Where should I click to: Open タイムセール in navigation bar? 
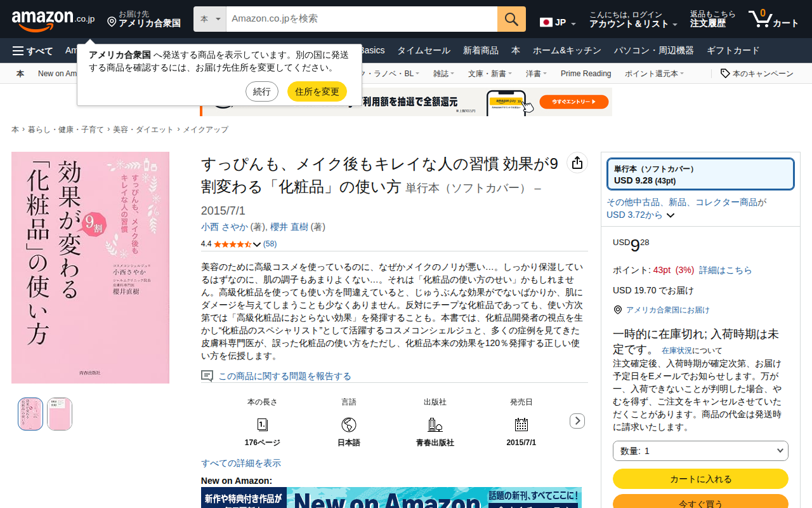pos(424,51)
